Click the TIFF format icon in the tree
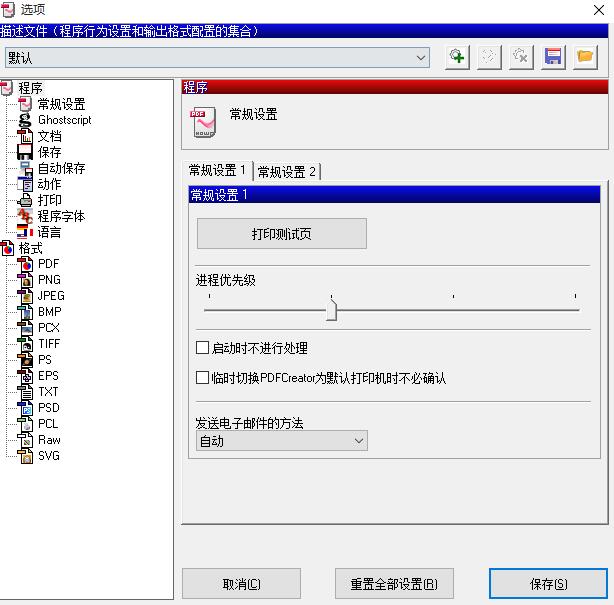This screenshot has width=614, height=605. click(25, 344)
